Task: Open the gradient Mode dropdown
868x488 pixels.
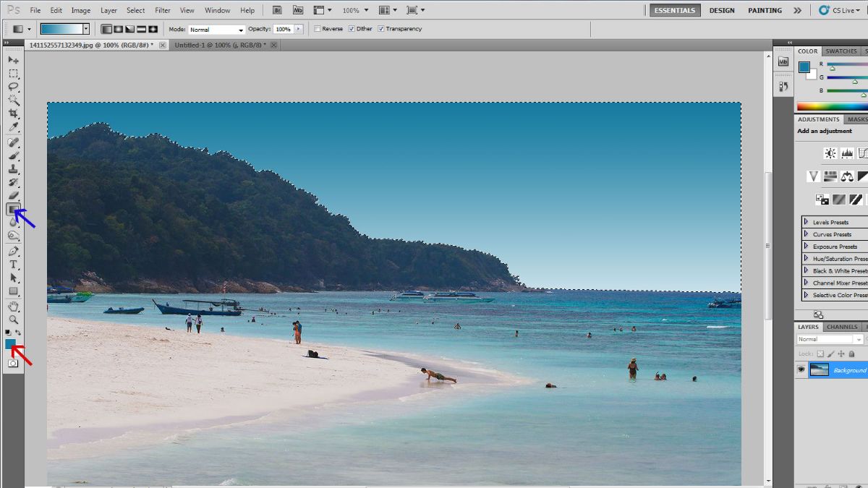Action: coord(216,30)
